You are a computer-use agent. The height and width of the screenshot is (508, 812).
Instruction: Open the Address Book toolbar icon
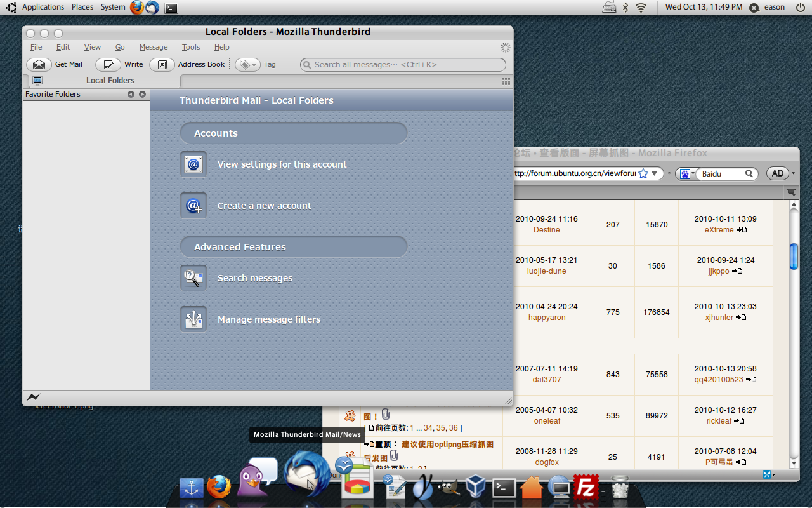(x=162, y=65)
